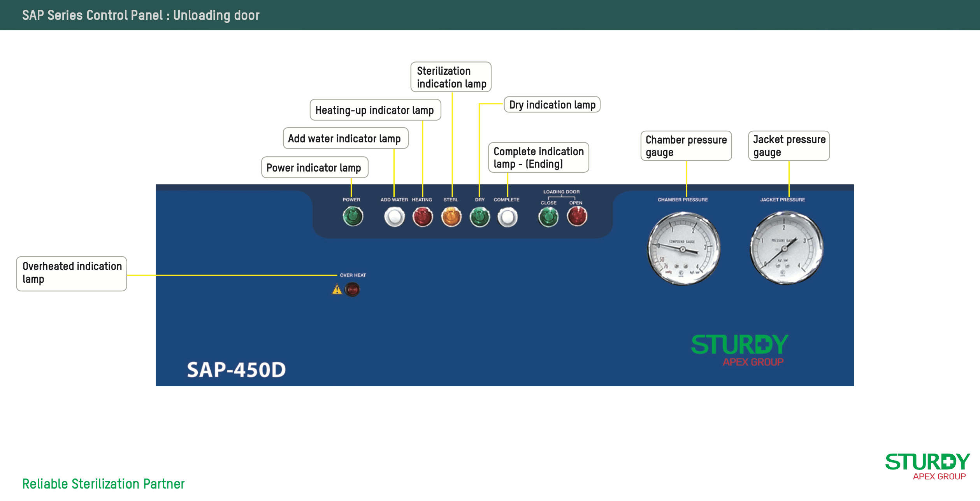
Task: Click the 'Overheated indication lamp' callout
Action: coord(72,273)
